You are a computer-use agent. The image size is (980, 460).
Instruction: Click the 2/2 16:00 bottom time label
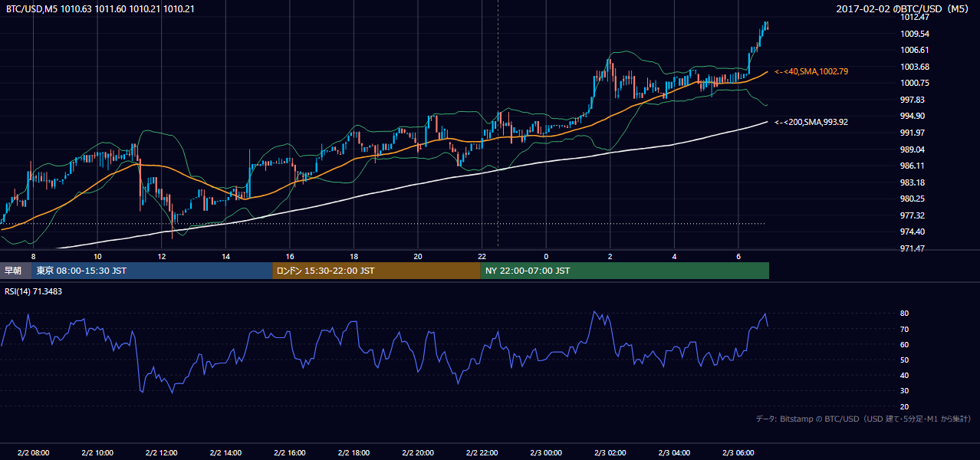[x=290, y=453]
